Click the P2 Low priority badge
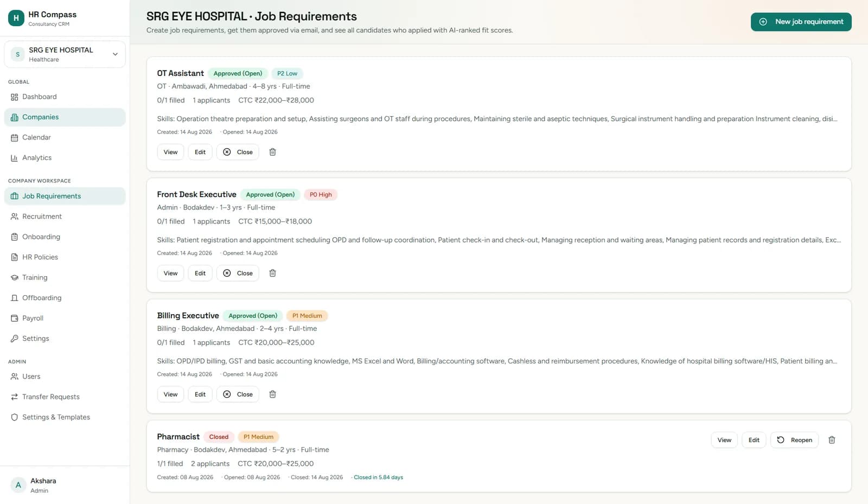Viewport: 868px width, 504px height. point(288,74)
